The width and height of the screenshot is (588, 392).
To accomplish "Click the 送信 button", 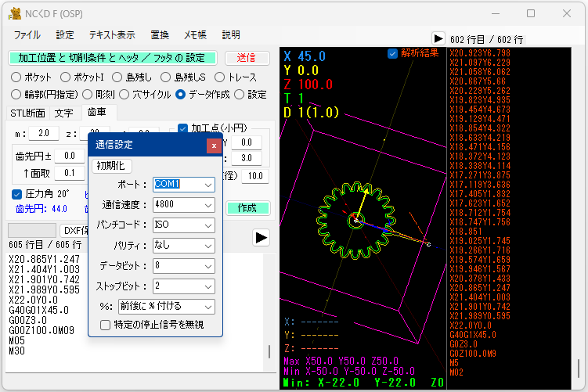I will [x=247, y=58].
